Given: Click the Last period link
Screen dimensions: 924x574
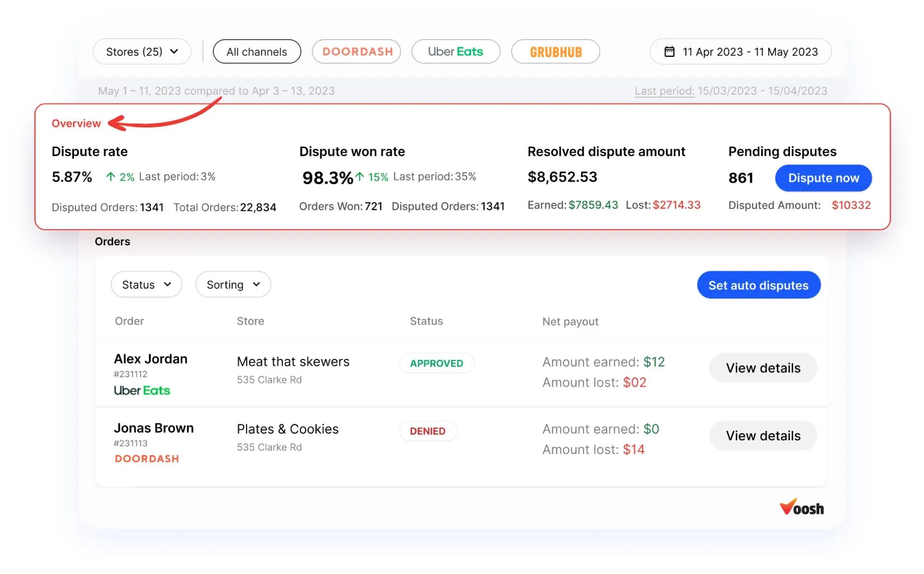Looking at the screenshot, I should click(x=664, y=91).
